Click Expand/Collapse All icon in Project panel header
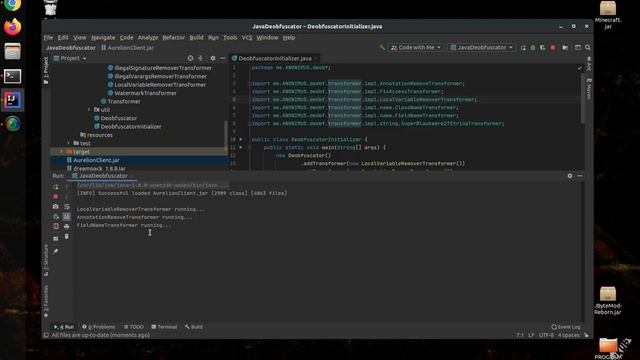 tap(200, 58)
